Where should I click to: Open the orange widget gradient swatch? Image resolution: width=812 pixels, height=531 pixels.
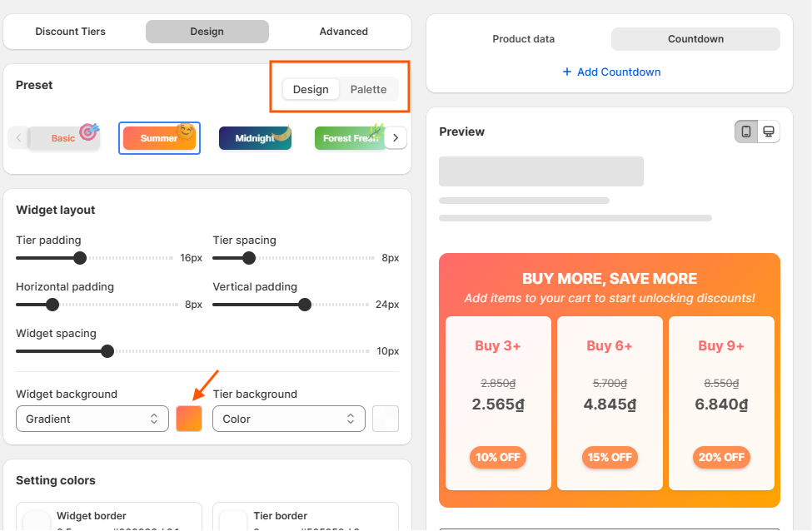click(x=189, y=419)
